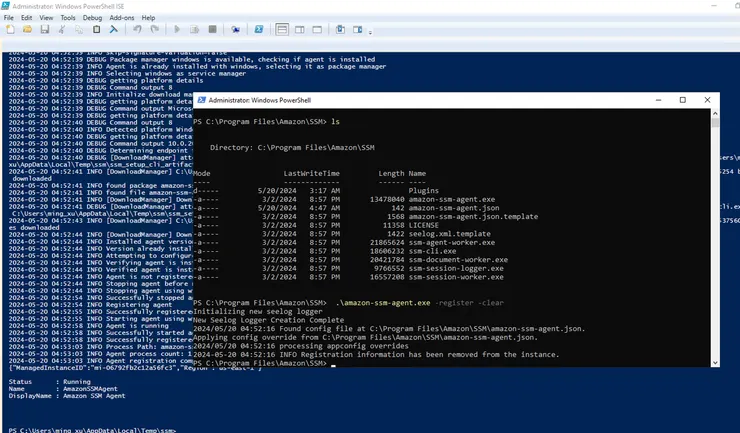Viewport: 740px width, 433px height.
Task: Click the PowerShell console window title icon
Action: point(202,100)
